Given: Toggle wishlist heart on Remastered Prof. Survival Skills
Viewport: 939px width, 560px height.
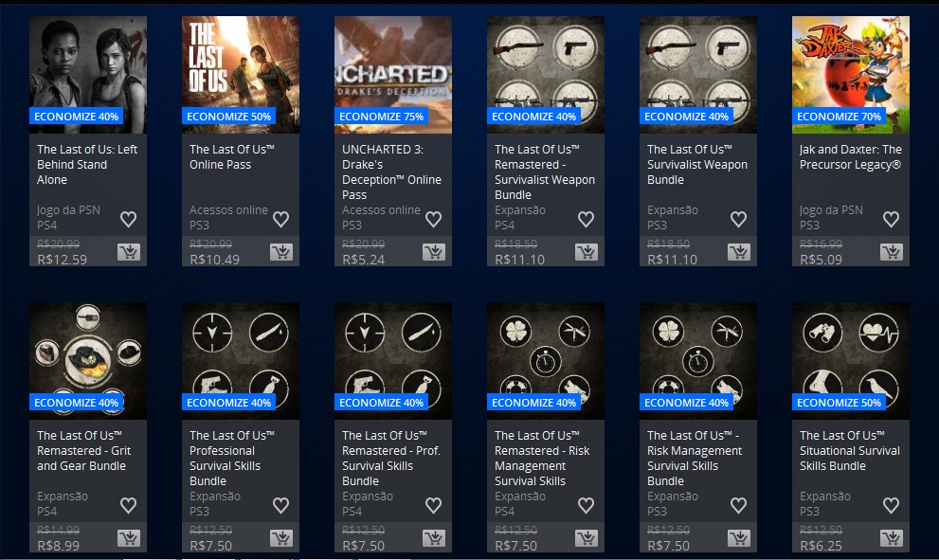Looking at the screenshot, I should point(434,505).
